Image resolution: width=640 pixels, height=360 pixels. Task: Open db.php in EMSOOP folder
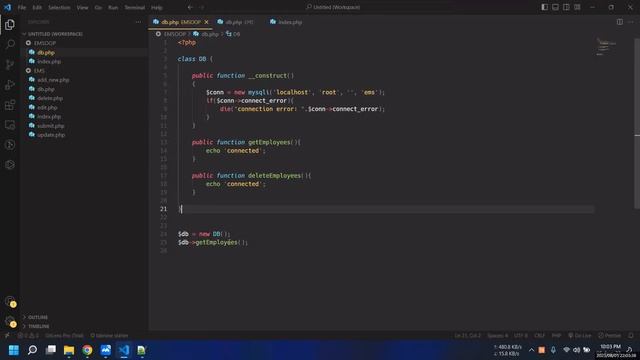pyautogui.click(x=46, y=52)
